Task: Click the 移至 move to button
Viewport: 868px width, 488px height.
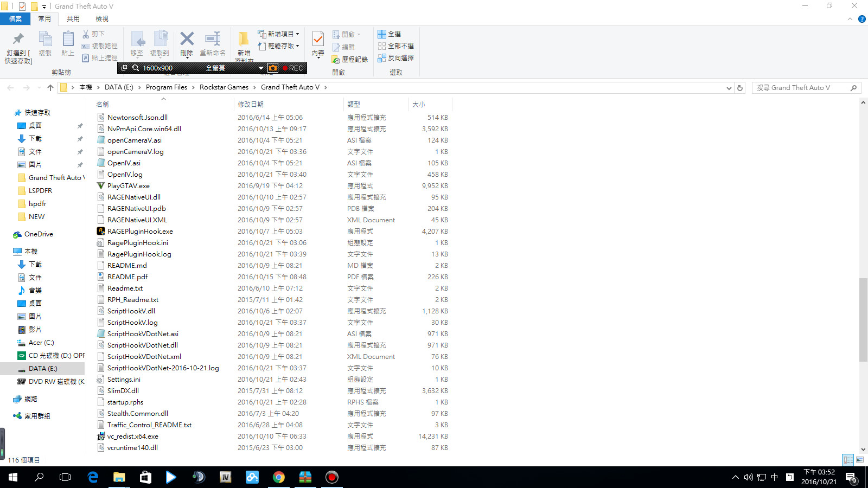Action: coord(137,44)
